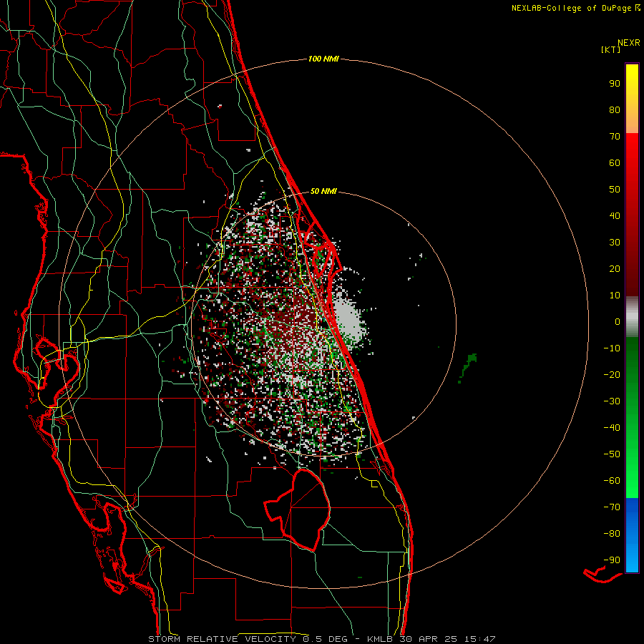Viewport: 644px width, 644px height.
Task: Click the -10 value on the velocity scale
Action: point(612,348)
